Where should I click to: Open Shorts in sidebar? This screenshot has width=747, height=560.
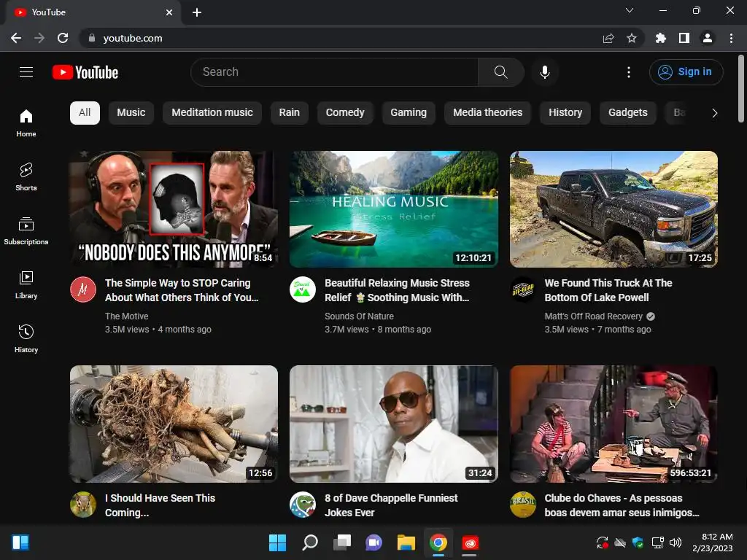click(x=26, y=177)
